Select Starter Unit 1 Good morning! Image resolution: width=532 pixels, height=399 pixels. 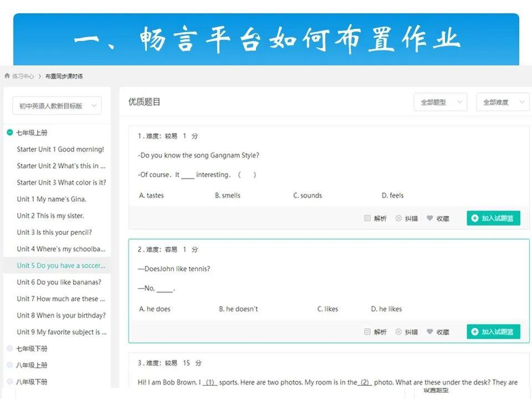(x=60, y=149)
